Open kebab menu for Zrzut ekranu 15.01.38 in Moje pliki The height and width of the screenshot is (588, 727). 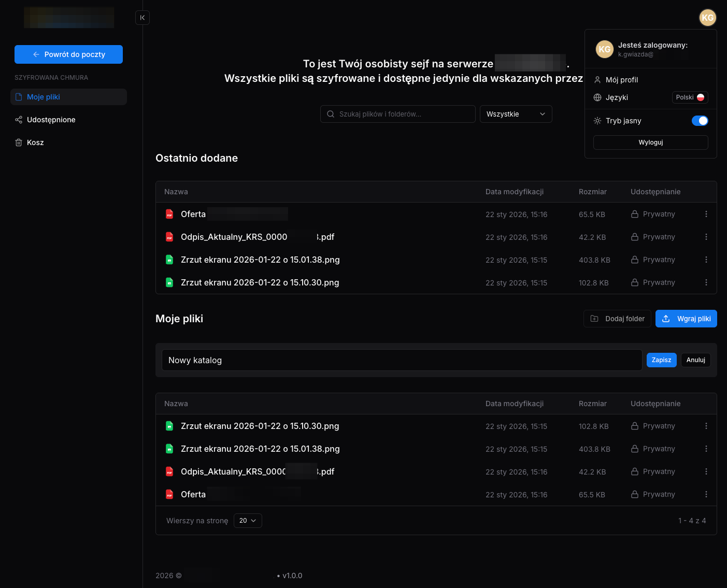click(706, 449)
